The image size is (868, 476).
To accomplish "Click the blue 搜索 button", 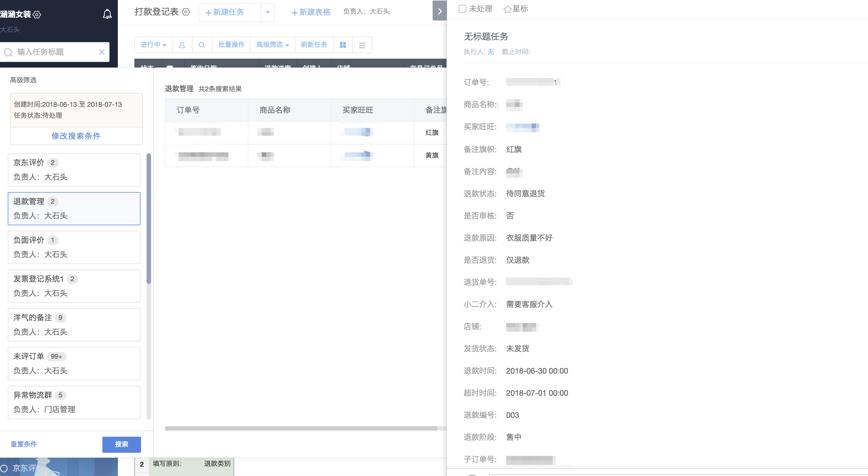I will (x=122, y=444).
